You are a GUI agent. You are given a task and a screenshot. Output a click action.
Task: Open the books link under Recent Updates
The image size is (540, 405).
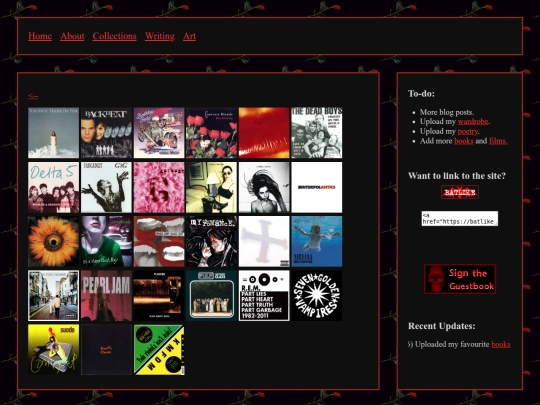[x=501, y=344]
